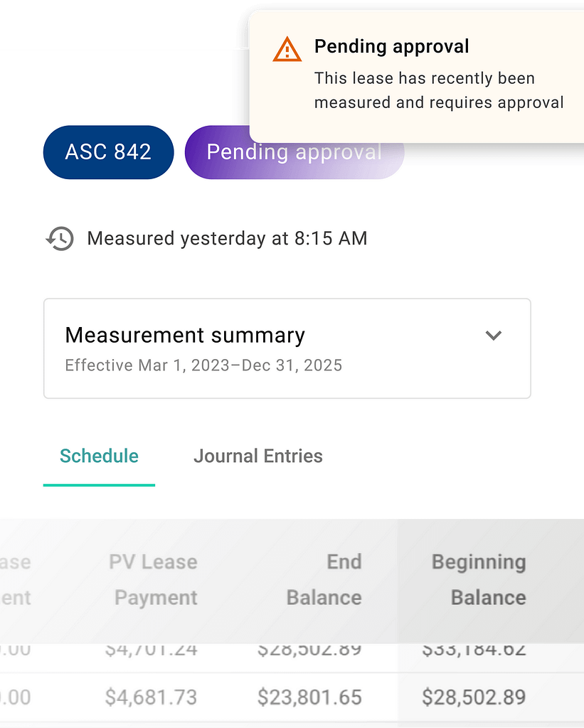Select the $4,701.24 PV lease payment cell
The height and width of the screenshot is (728, 584).
point(151,650)
